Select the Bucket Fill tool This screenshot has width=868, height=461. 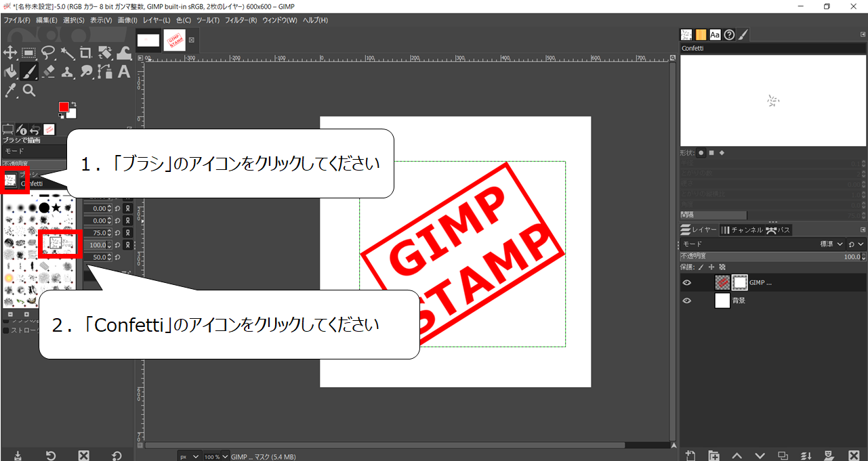click(x=10, y=71)
